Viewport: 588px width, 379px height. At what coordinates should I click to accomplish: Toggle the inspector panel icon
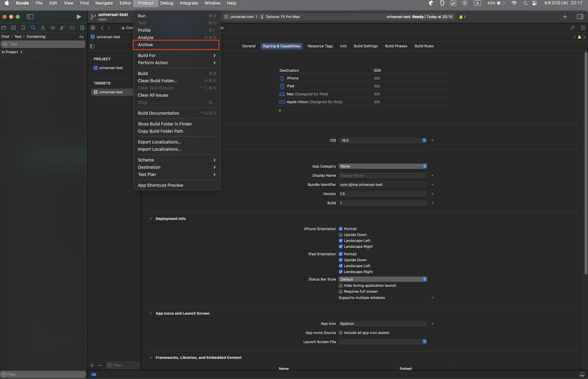tap(580, 17)
